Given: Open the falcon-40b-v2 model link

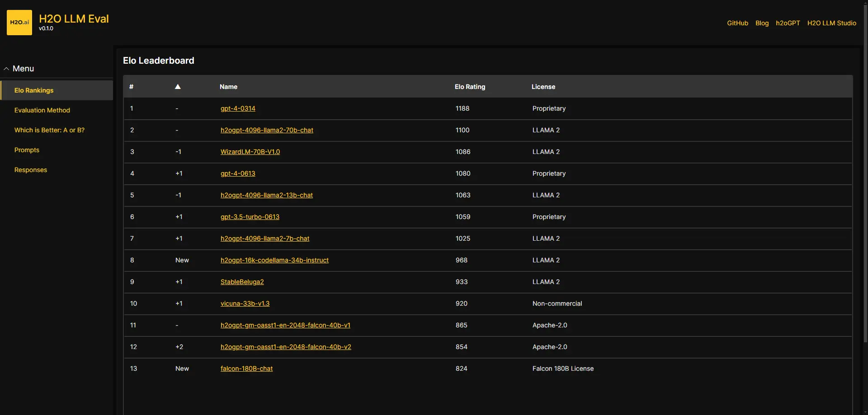Looking at the screenshot, I should coord(286,347).
